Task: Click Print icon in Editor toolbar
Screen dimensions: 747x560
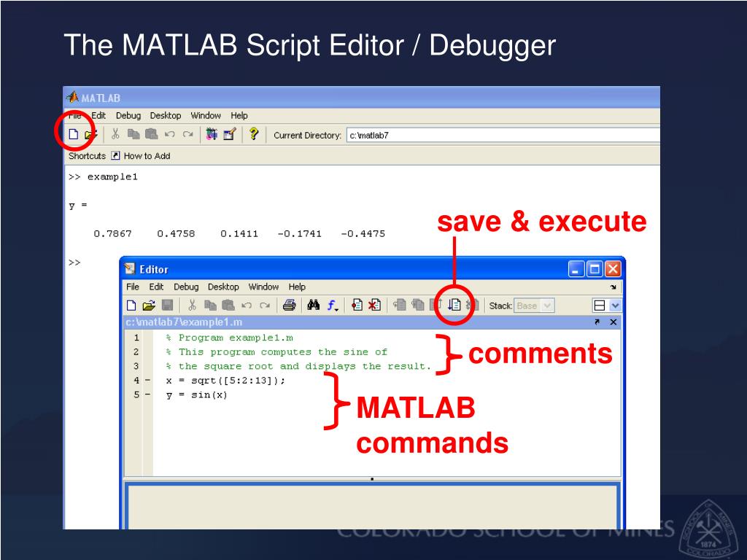Action: pyautogui.click(x=289, y=306)
